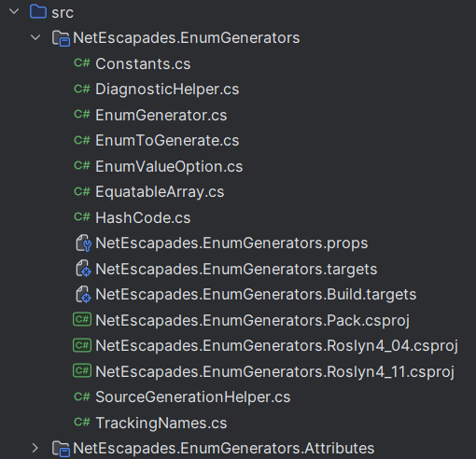The image size is (476, 459).
Task: Select NetEscapades.EnumGenerators.Roslyn4_11.csproj file name
Action: [x=275, y=372]
